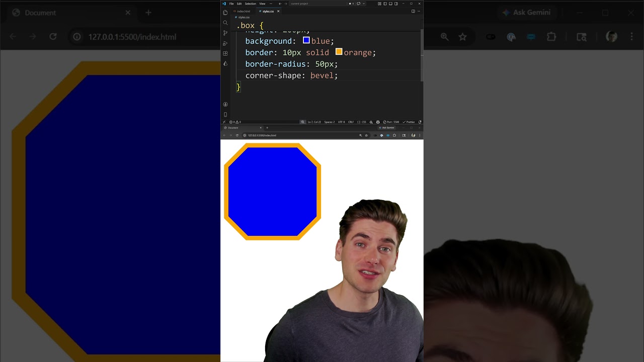Screen dimensions: 644x362
Task: Open the blue color swatch picker
Action: [x=306, y=41]
